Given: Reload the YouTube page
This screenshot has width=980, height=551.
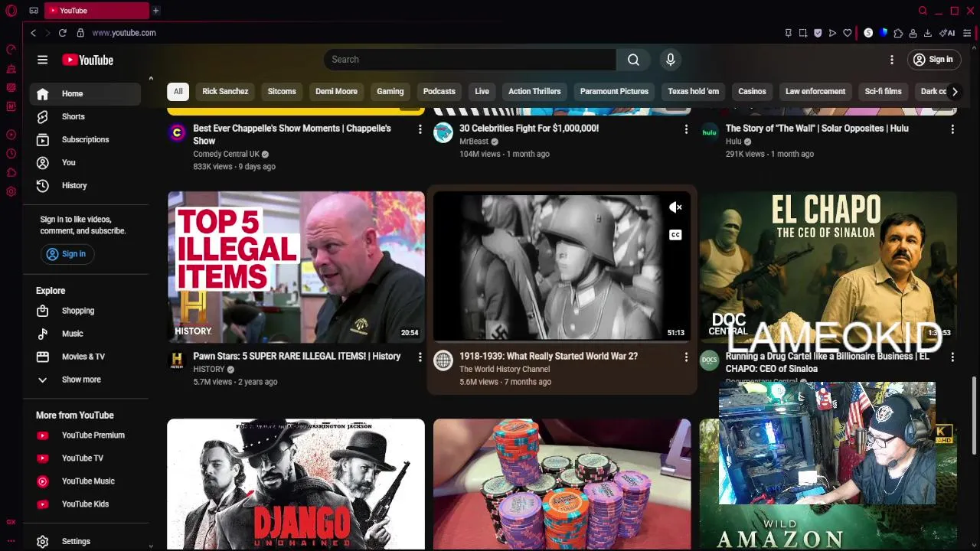Looking at the screenshot, I should 62,33.
